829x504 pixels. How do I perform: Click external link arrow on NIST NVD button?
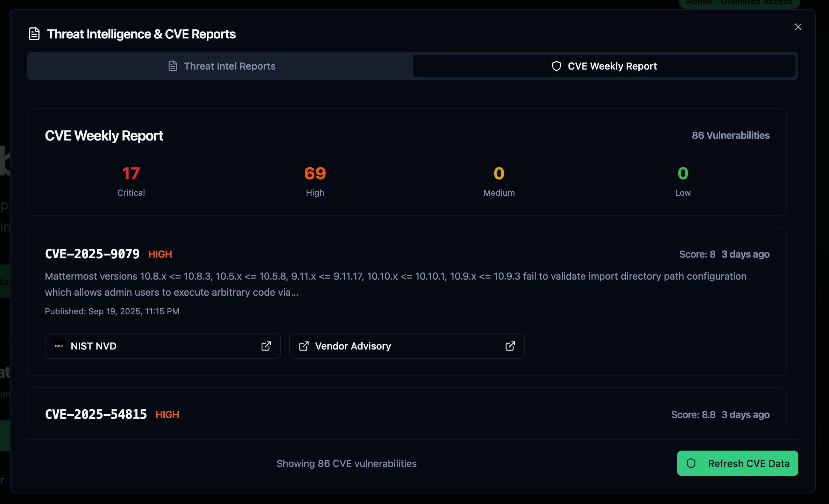pyautogui.click(x=266, y=346)
